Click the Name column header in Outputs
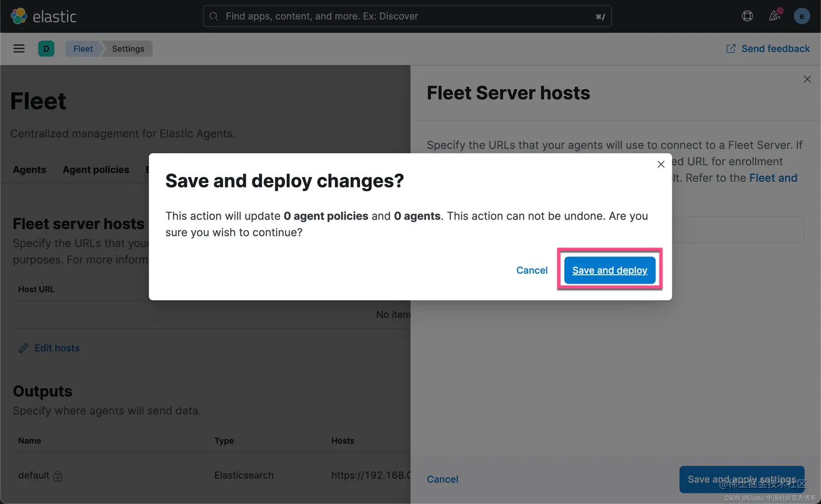This screenshot has width=821, height=504. pyautogui.click(x=29, y=441)
